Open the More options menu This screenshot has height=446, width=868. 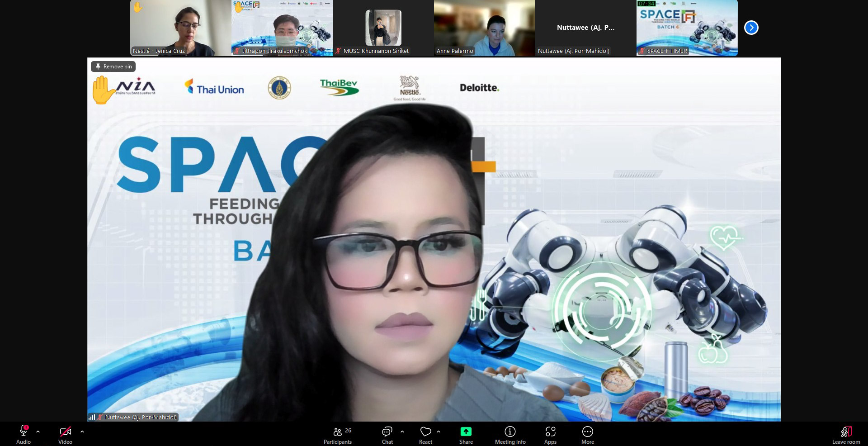[587, 432]
